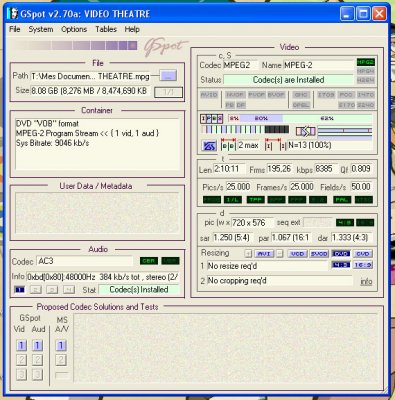Click the 1/1 file counter button
The width and height of the screenshot is (395, 400).
168,92
